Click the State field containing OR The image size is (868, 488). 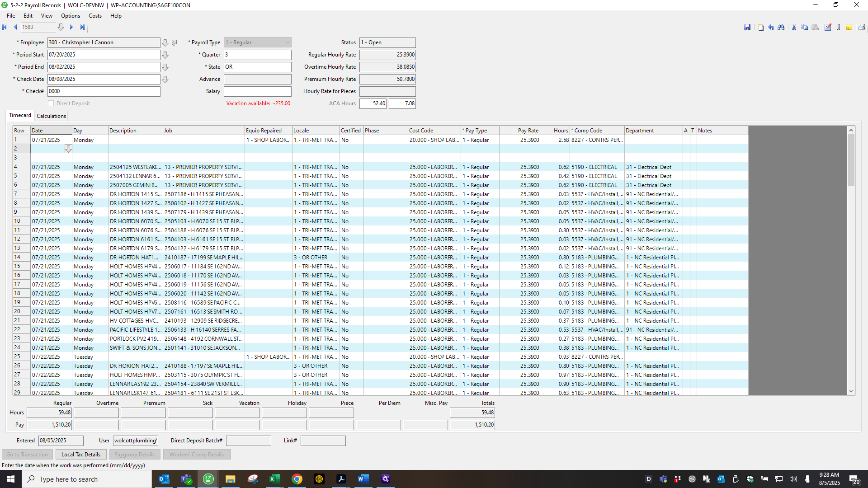coord(258,67)
